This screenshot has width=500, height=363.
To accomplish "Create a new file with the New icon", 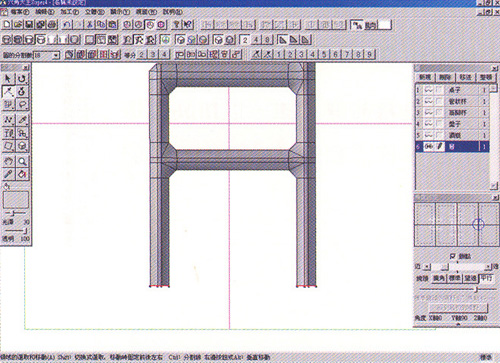I will [x=7, y=25].
